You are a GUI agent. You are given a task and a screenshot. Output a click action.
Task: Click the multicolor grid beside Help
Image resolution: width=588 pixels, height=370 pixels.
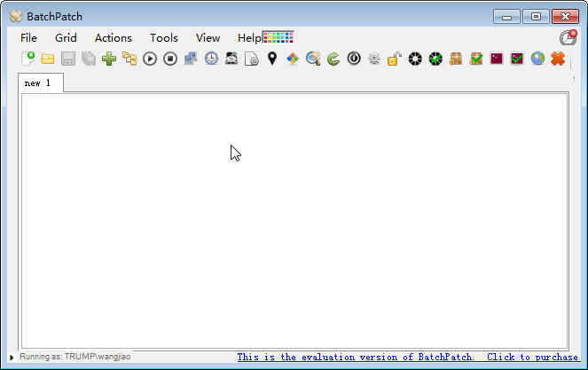[278, 37]
